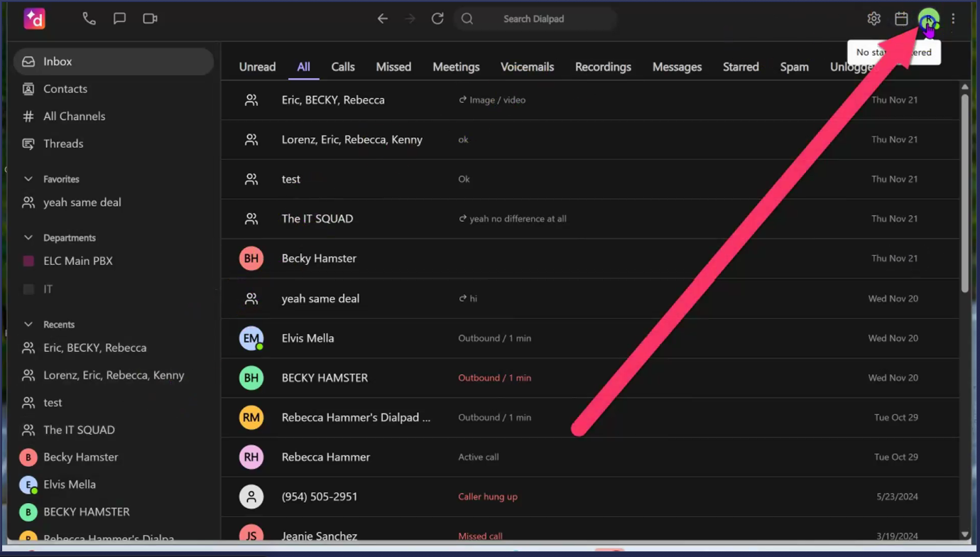980x557 pixels.
Task: Click the inbox list vertical scrollbar
Action: [x=964, y=193]
